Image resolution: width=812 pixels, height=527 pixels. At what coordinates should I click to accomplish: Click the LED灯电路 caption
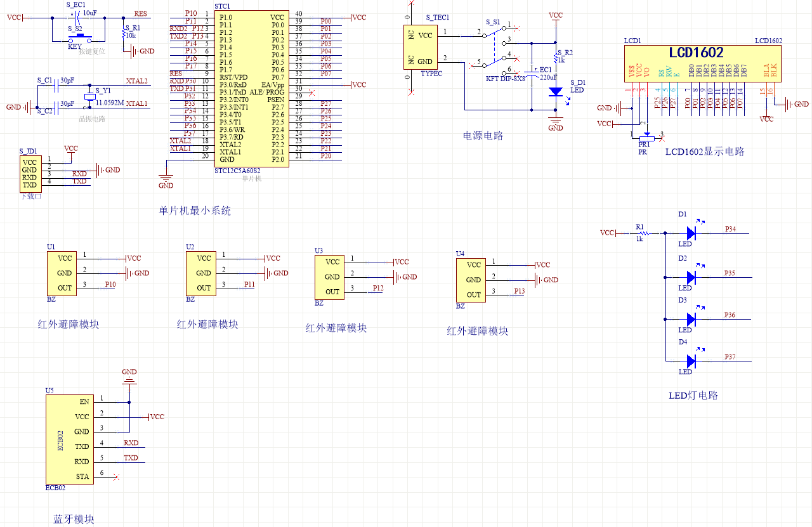[693, 396]
